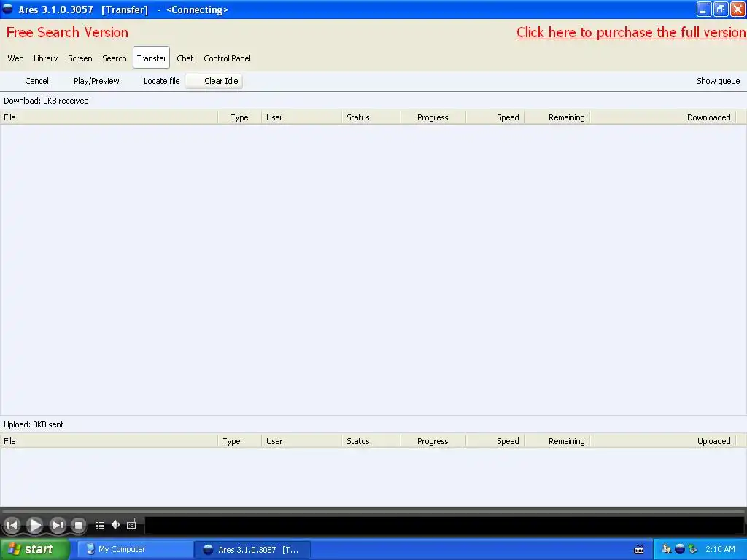Click the Downloaded column header
747x560 pixels.
coord(663,117)
